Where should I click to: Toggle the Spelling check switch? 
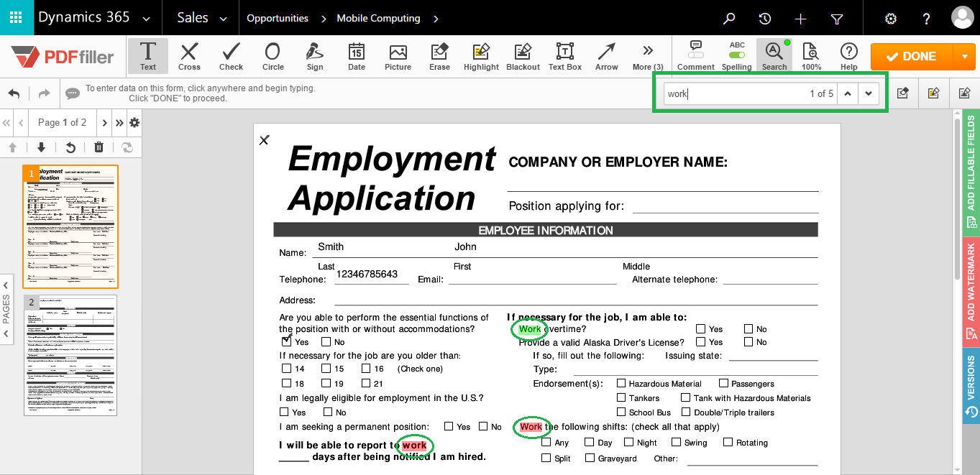pyautogui.click(x=737, y=55)
